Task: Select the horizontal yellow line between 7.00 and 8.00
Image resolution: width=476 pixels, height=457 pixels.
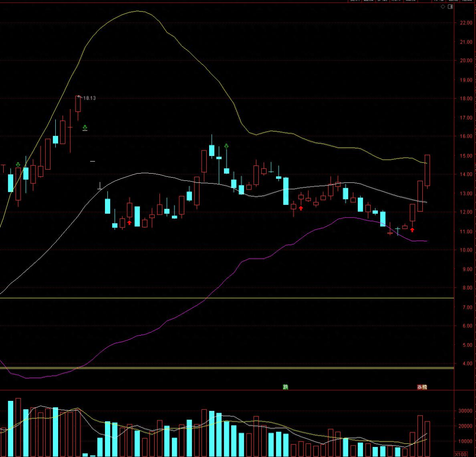Action: tap(227, 298)
